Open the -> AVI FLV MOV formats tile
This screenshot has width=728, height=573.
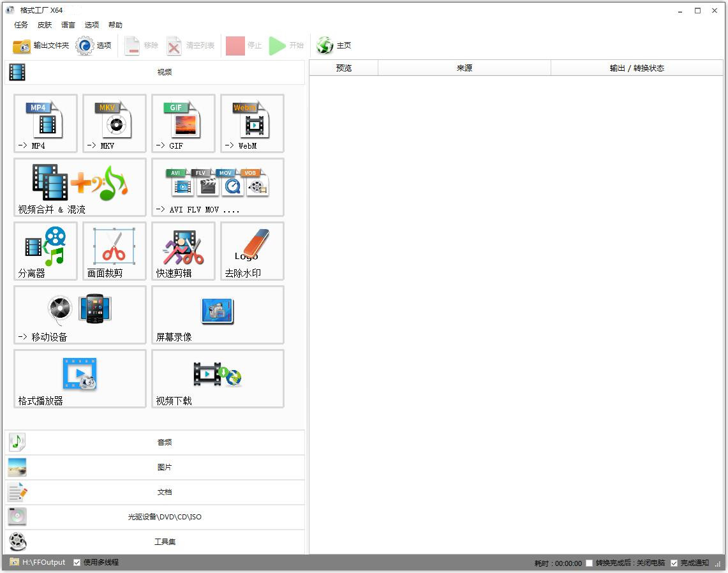[x=218, y=187]
